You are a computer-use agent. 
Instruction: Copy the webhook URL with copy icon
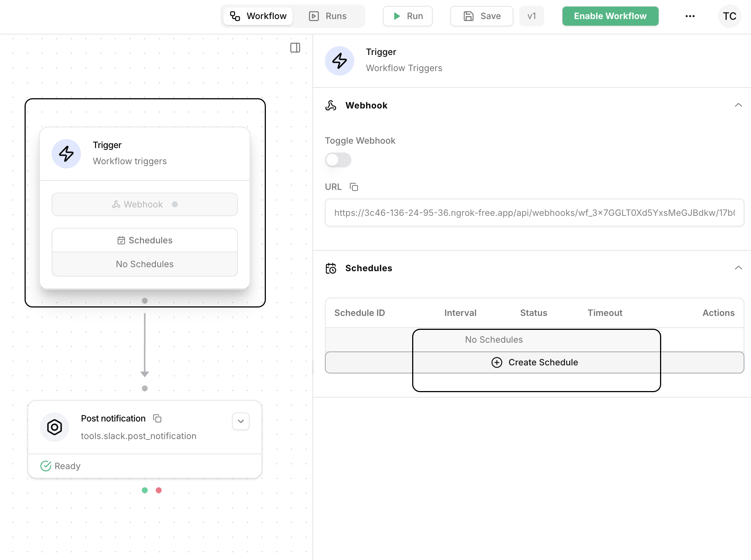tap(354, 187)
